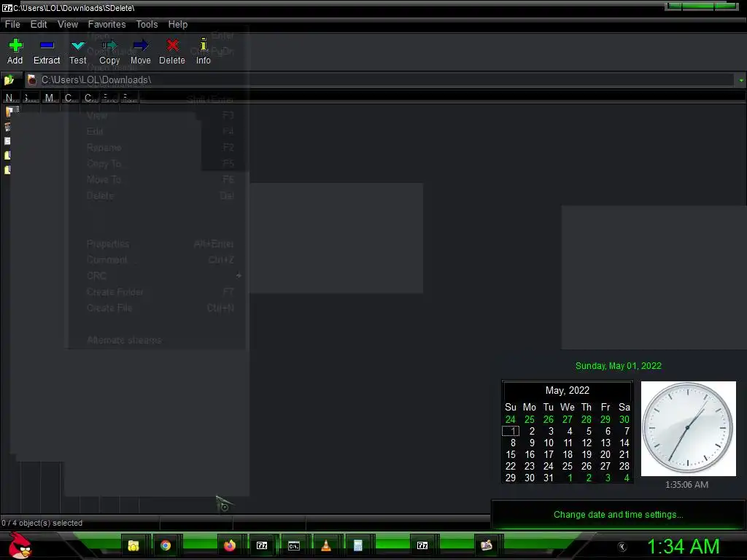Select May 13 in the calendar
The height and width of the screenshot is (560, 747).
pos(605,443)
